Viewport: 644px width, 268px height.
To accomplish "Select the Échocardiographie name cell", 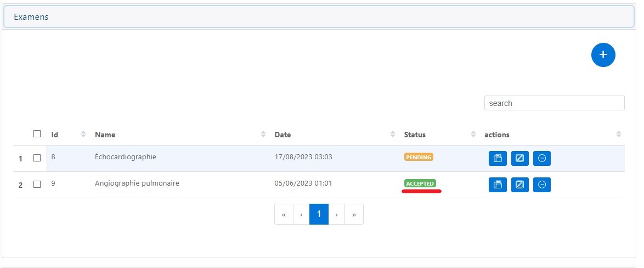I will (x=125, y=157).
